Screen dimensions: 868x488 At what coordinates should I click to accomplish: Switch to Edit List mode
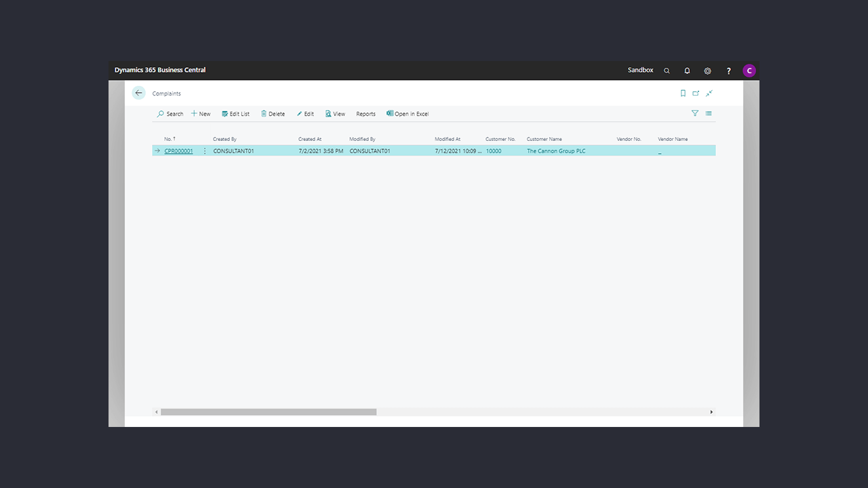[x=236, y=114]
